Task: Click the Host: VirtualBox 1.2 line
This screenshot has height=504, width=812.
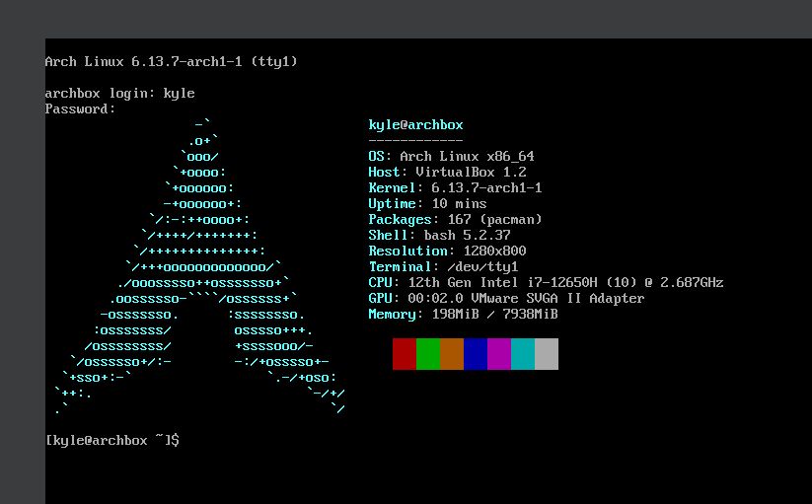Action: click(x=447, y=172)
